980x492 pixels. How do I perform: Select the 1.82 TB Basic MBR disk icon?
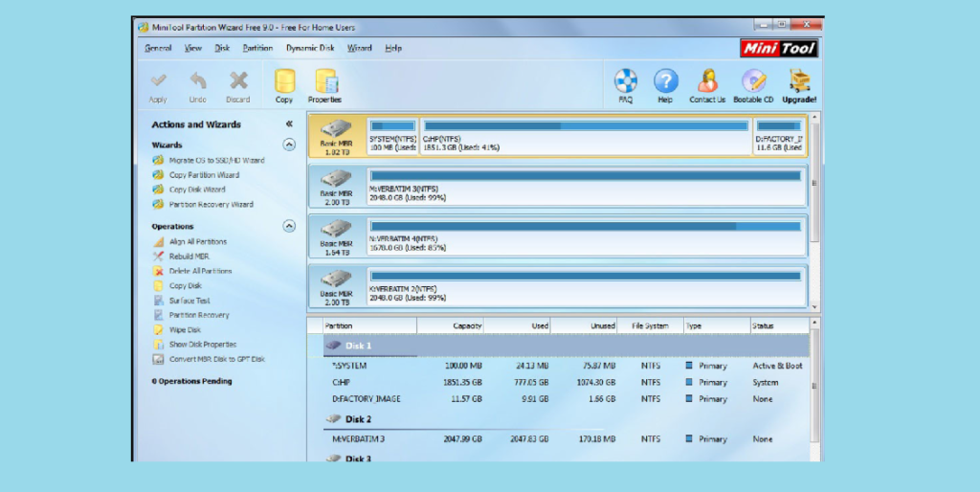click(x=336, y=129)
